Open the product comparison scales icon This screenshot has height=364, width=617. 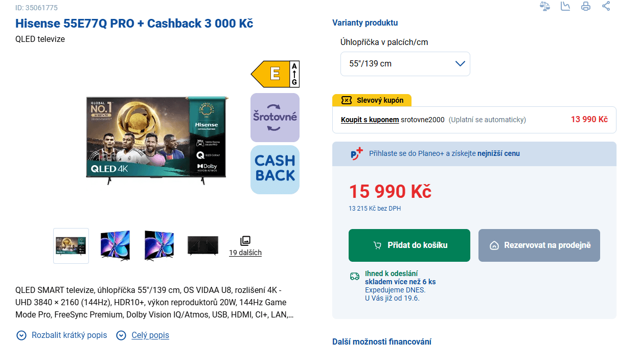545,7
